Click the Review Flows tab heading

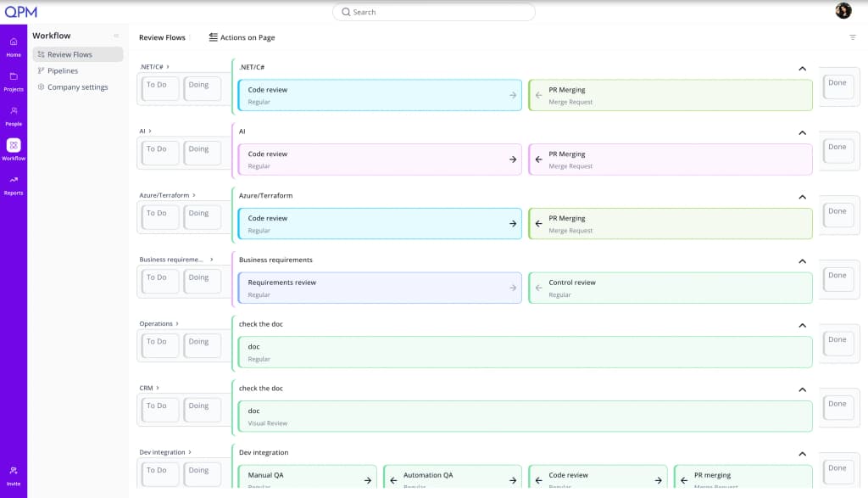click(x=162, y=37)
